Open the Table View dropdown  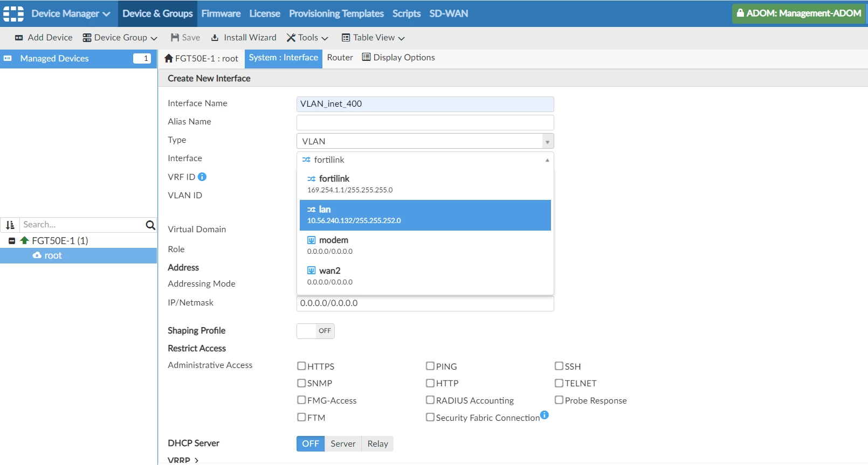pyautogui.click(x=373, y=38)
